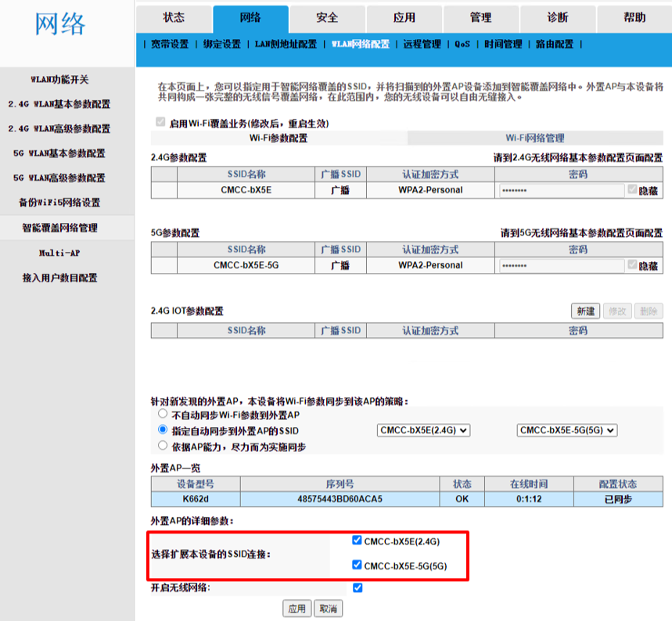The image size is (672, 621).
Task: Open 5G WLAN高级参数配置 sidebar item
Action: click(59, 178)
